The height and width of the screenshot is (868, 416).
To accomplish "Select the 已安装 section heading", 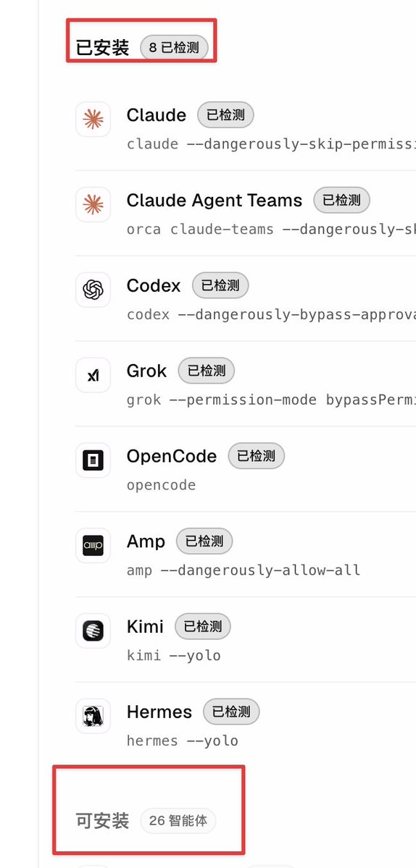I will tap(102, 48).
